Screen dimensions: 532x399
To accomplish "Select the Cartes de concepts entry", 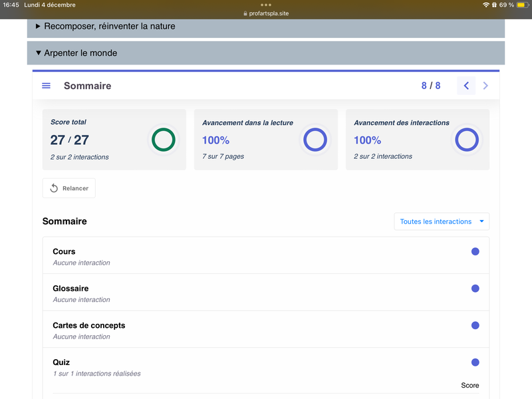I will coord(89,325).
